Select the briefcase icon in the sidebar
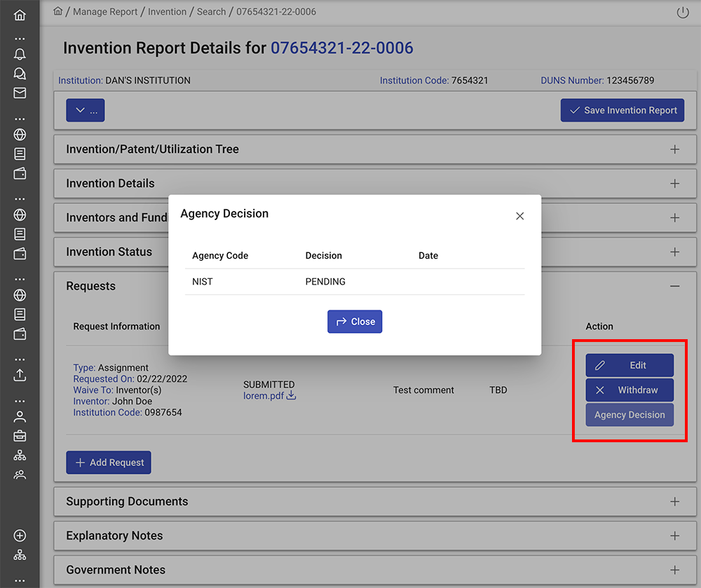701x588 pixels. 20,435
